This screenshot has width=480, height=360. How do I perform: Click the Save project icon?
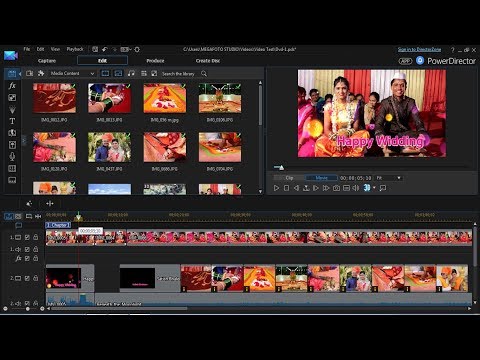pyautogui.click(x=95, y=49)
